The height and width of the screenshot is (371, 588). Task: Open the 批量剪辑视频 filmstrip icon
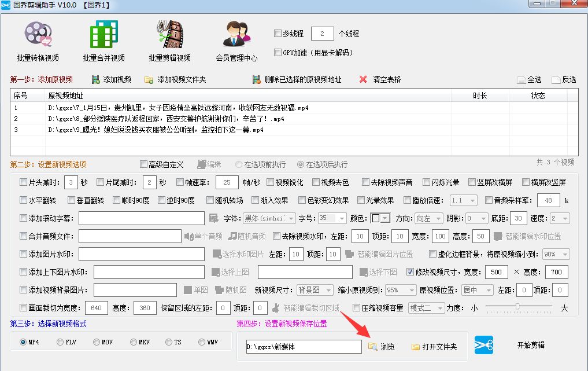(170, 34)
